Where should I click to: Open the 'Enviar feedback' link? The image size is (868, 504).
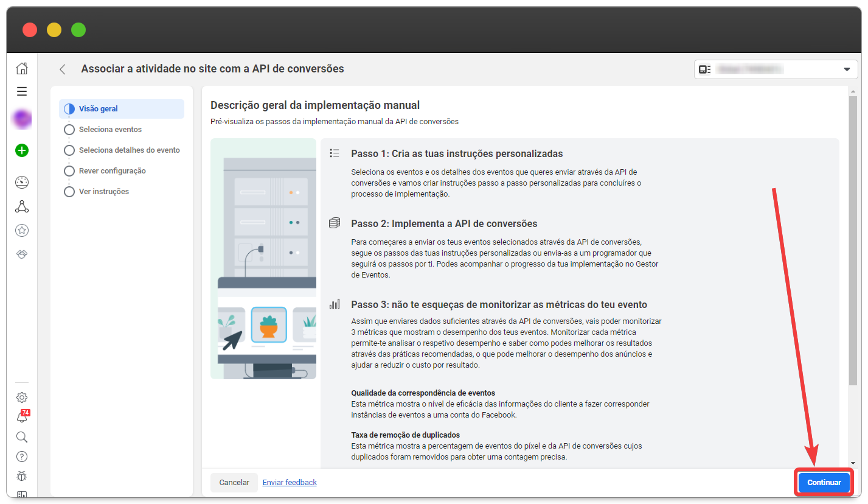[x=290, y=483]
